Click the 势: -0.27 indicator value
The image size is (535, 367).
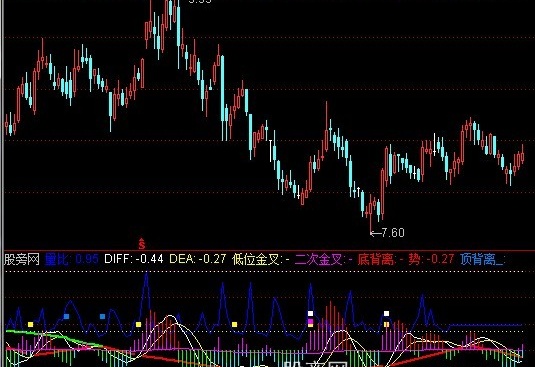tap(431, 259)
